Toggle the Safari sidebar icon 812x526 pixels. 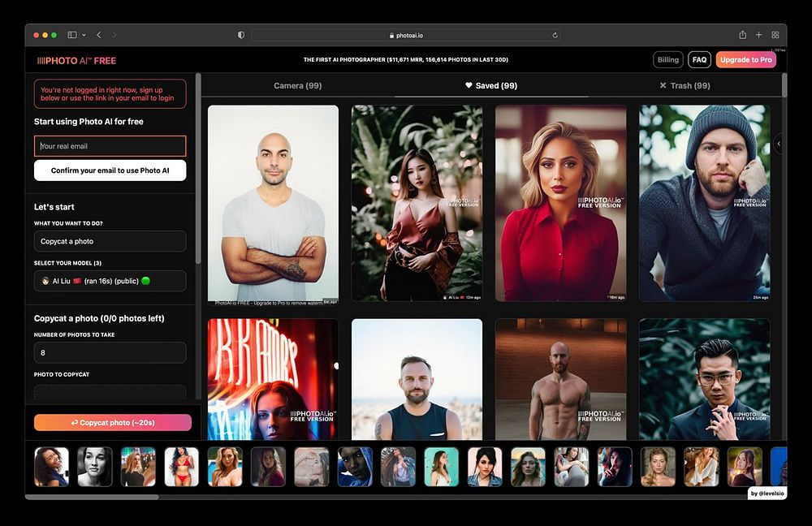click(x=72, y=35)
